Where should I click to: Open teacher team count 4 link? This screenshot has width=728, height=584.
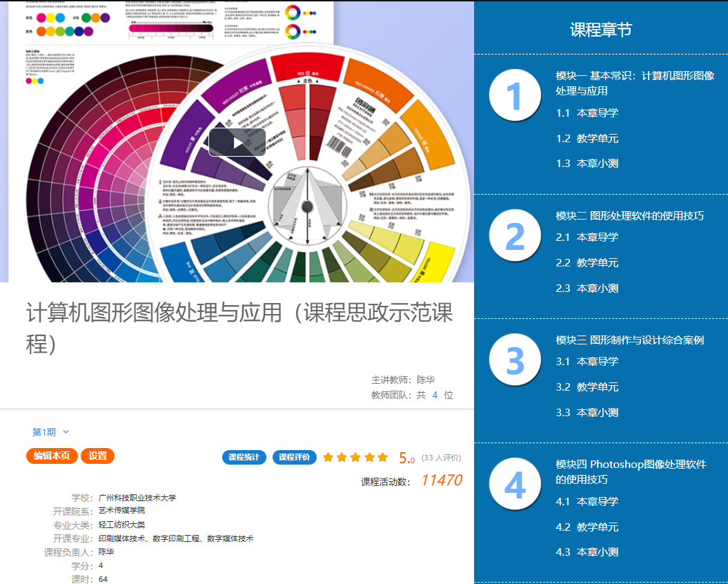pos(435,395)
